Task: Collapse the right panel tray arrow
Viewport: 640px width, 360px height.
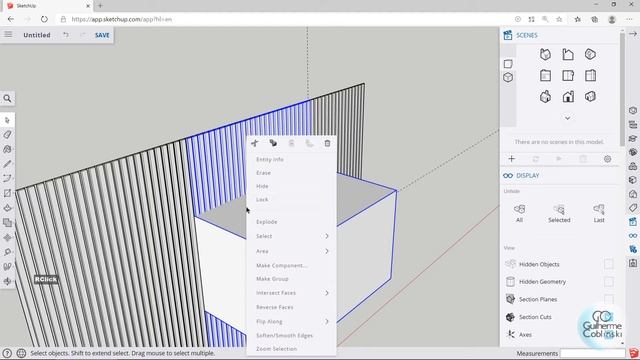Action: pyautogui.click(x=633, y=34)
